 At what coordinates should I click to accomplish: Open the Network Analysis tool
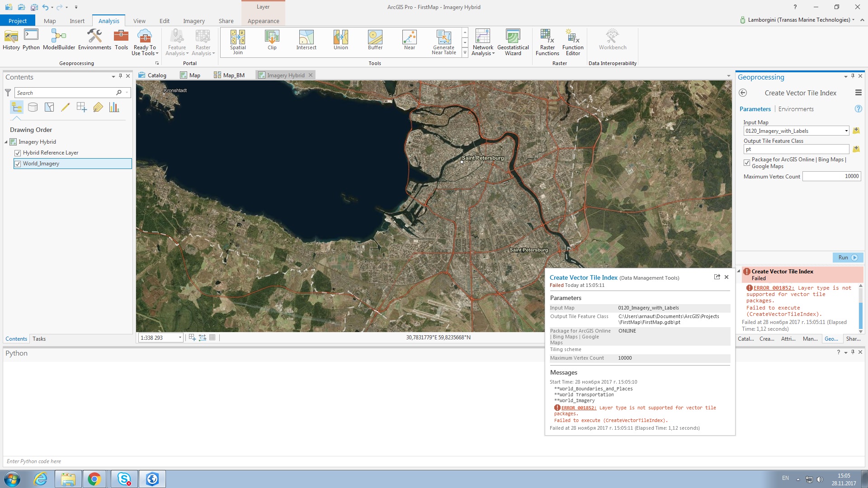(x=482, y=43)
